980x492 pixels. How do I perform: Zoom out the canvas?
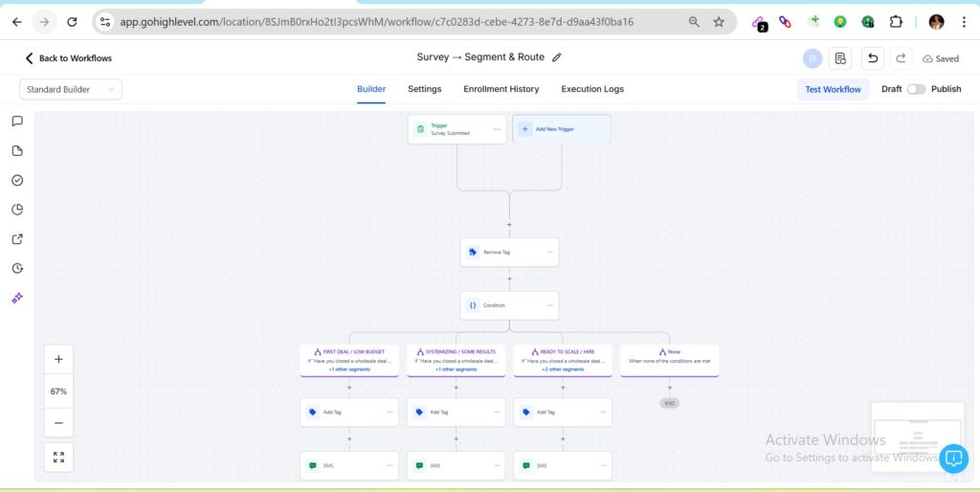(58, 423)
